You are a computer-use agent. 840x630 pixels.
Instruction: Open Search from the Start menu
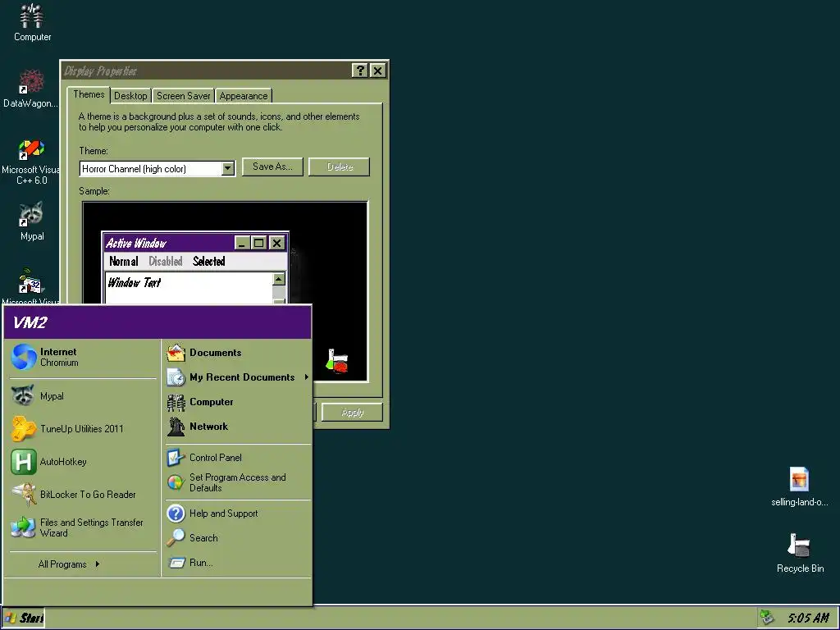[x=237, y=538]
